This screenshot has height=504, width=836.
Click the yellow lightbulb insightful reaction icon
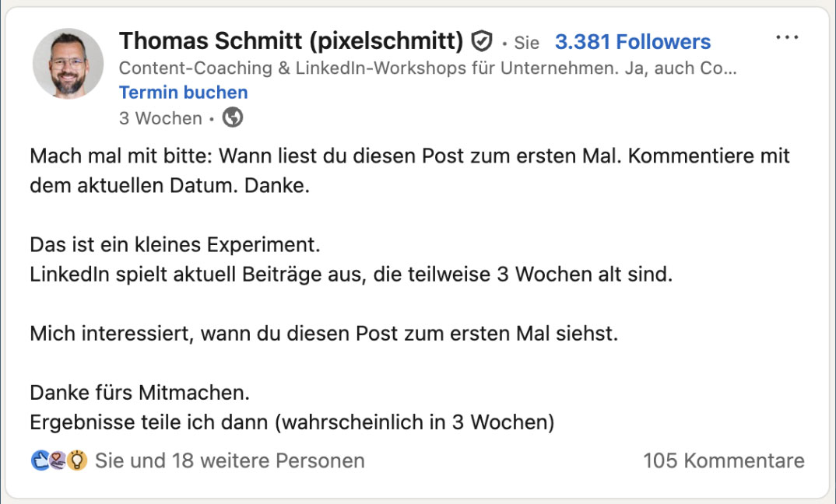point(77,460)
